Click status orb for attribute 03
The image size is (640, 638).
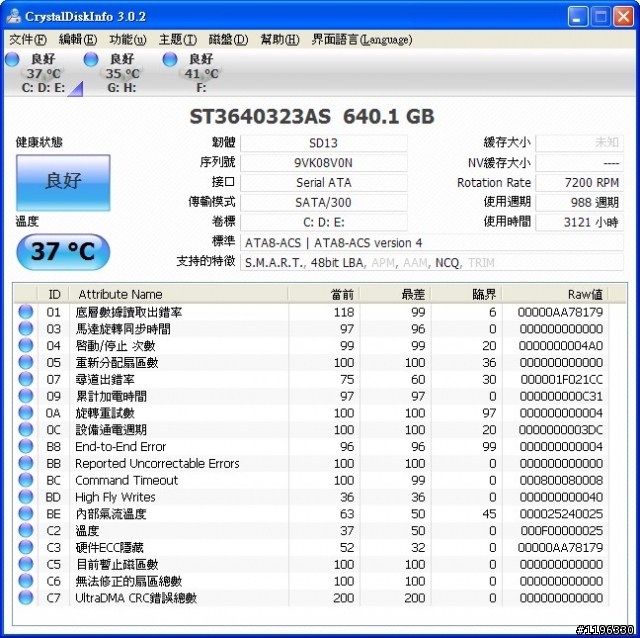[x=26, y=329]
